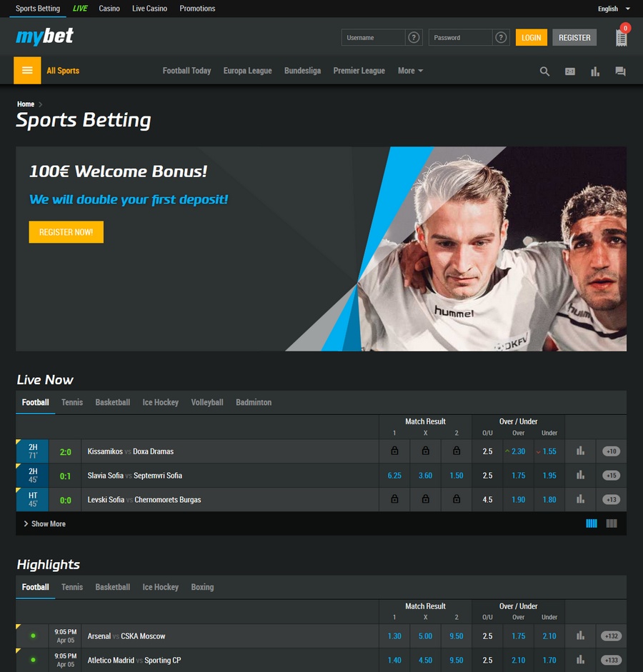643x672 pixels.
Task: Focus the Password input field
Action: [x=460, y=38]
